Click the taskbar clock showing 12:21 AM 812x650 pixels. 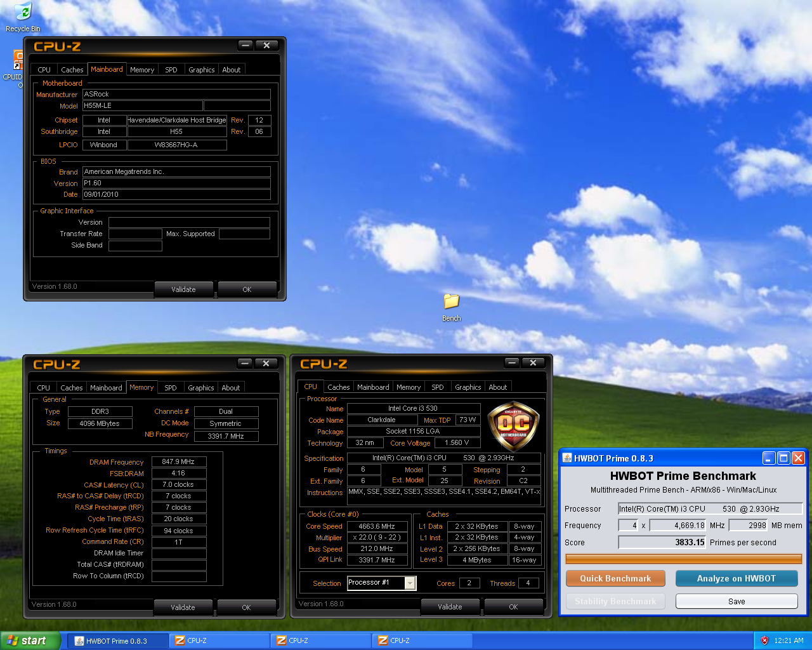pyautogui.click(x=789, y=641)
